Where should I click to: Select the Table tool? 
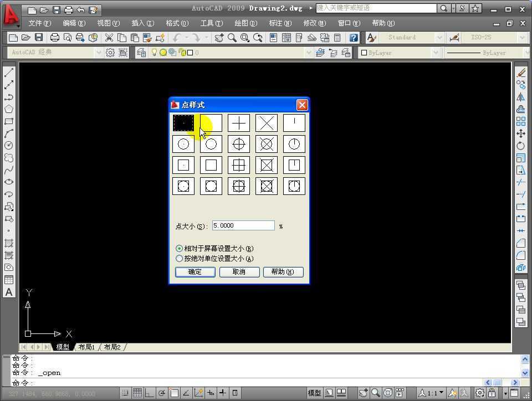coord(9,280)
